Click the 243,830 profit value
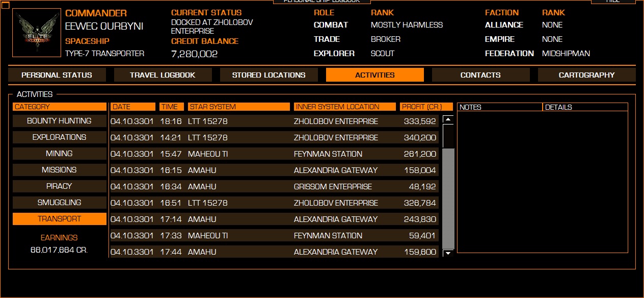Image resolution: width=644 pixels, height=298 pixels. coord(420,219)
